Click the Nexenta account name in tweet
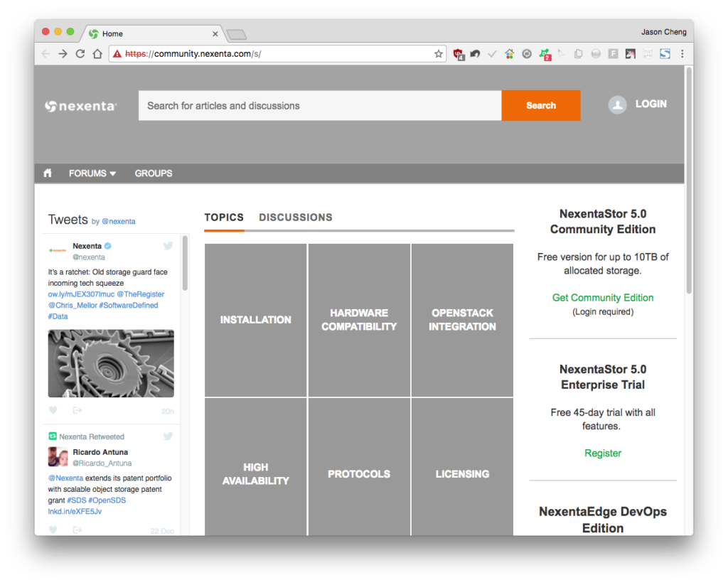Viewport: 728px width, 585px height. pos(87,246)
